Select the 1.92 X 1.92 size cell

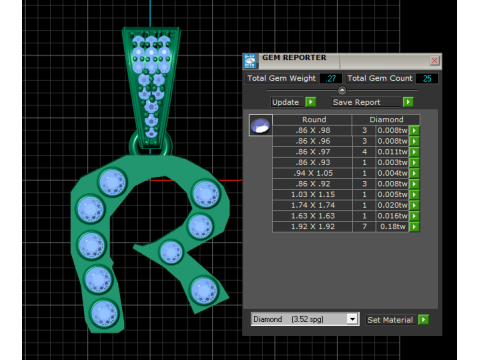click(x=312, y=227)
